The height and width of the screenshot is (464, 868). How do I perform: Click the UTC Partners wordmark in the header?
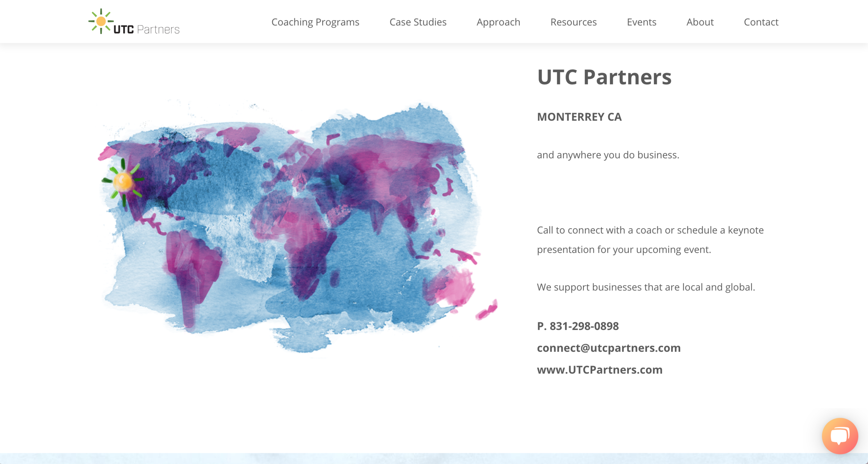pyautogui.click(x=146, y=29)
